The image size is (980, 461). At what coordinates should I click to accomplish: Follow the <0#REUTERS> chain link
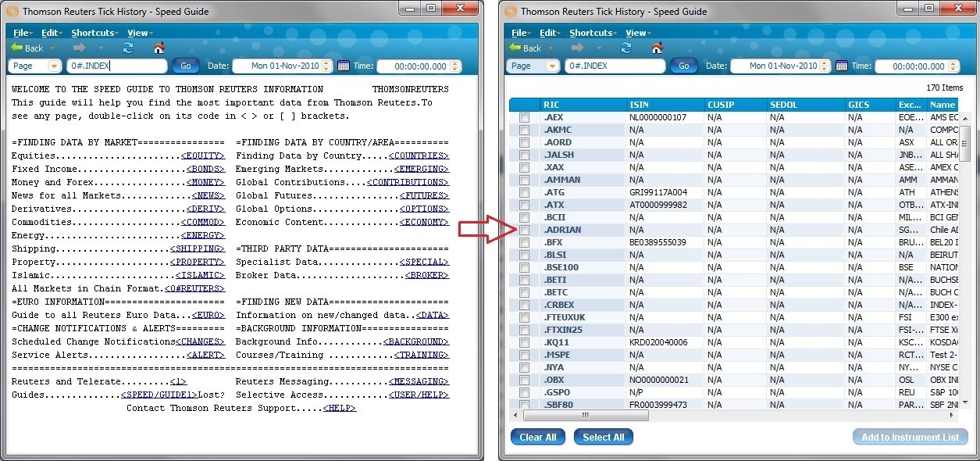coord(195,288)
